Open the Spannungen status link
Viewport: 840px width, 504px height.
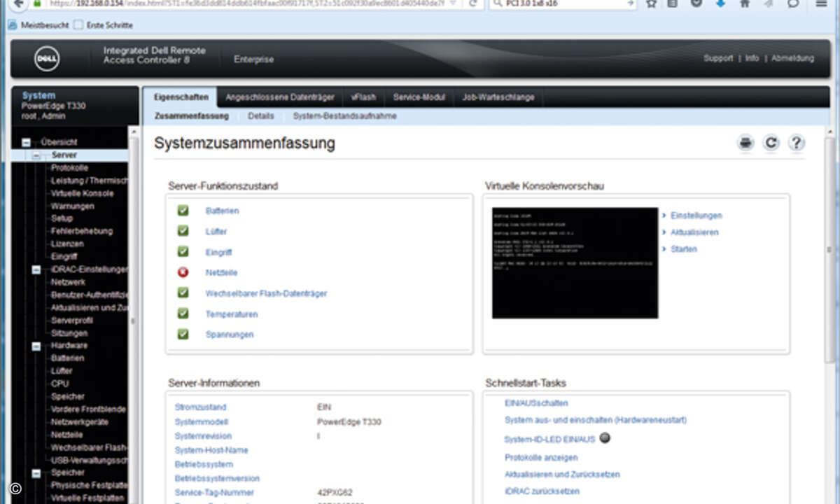(229, 335)
